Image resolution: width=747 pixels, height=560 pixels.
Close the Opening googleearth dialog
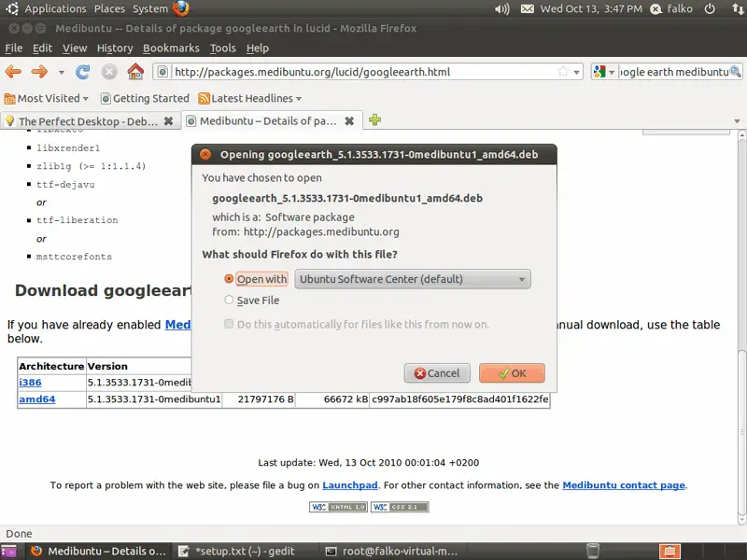[205, 154]
